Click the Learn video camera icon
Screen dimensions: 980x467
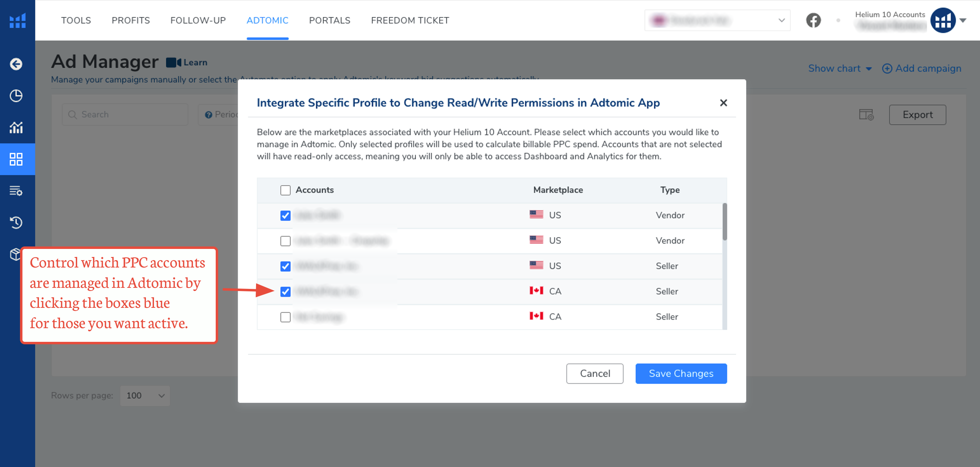(174, 62)
